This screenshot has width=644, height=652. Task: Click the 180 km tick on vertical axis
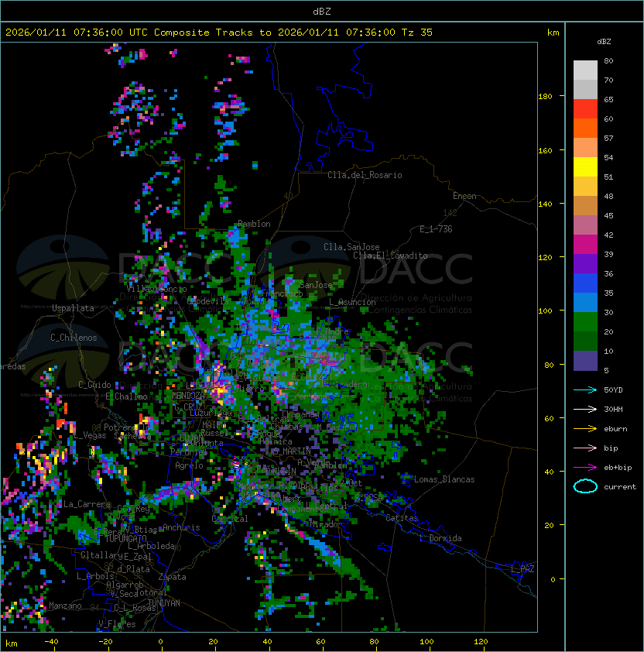(545, 97)
